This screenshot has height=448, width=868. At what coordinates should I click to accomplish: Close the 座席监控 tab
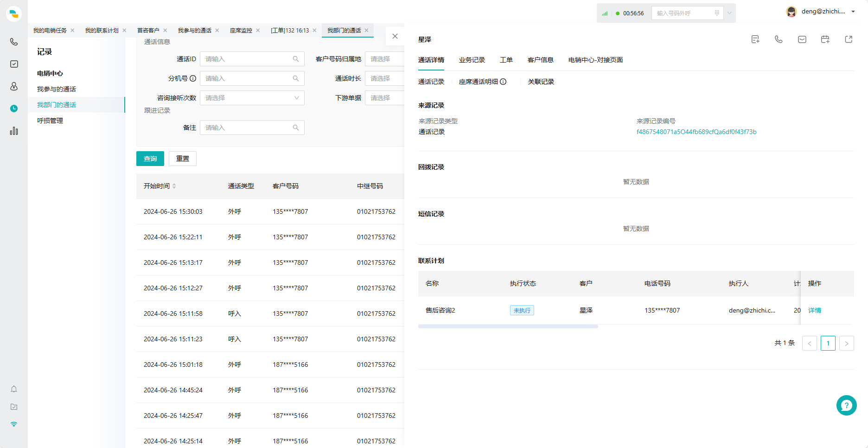(258, 30)
